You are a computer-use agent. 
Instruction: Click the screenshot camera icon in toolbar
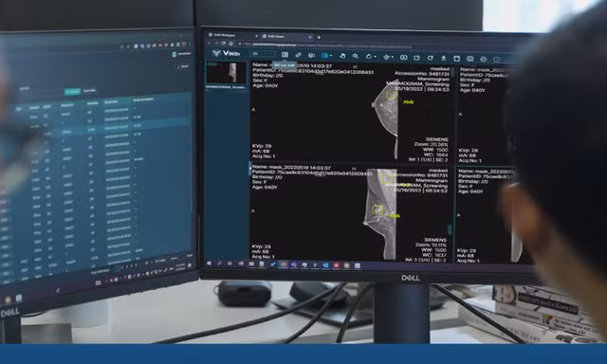tap(470, 59)
